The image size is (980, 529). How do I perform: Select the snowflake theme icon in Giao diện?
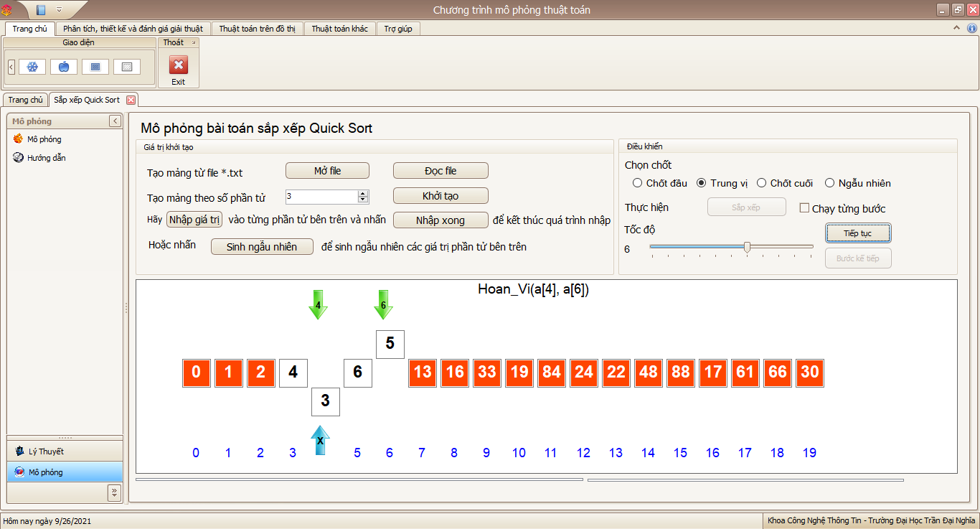point(31,66)
